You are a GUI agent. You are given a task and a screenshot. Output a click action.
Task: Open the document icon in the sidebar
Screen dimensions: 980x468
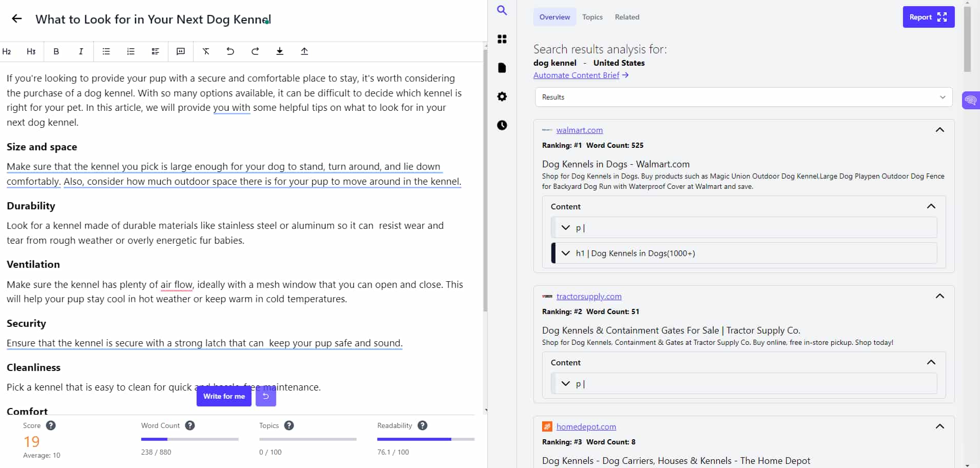502,68
